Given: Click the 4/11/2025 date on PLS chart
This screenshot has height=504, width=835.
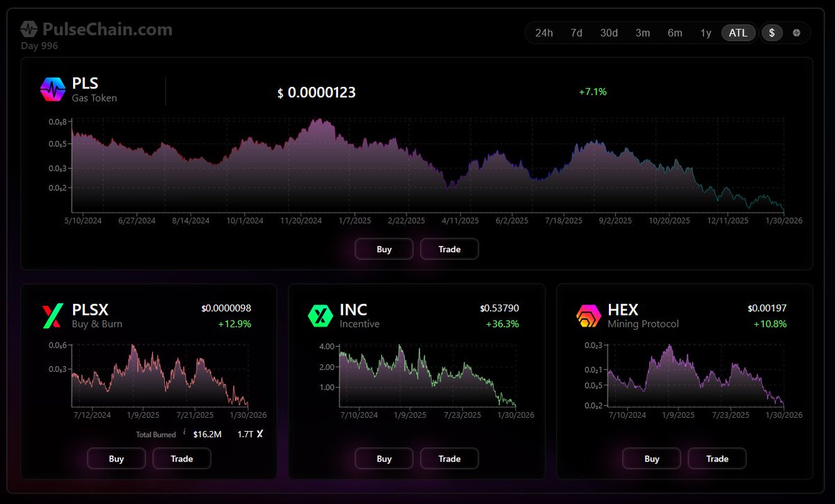Looking at the screenshot, I should click(x=461, y=220).
